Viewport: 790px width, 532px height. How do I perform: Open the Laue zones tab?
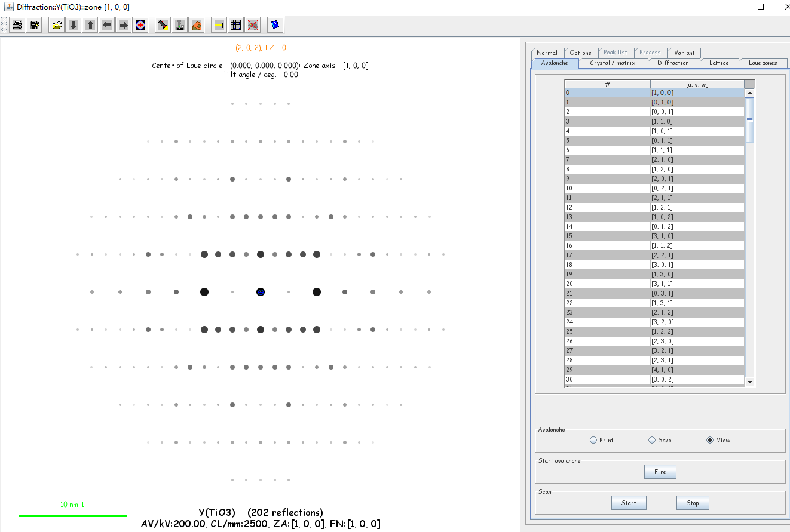click(x=763, y=63)
